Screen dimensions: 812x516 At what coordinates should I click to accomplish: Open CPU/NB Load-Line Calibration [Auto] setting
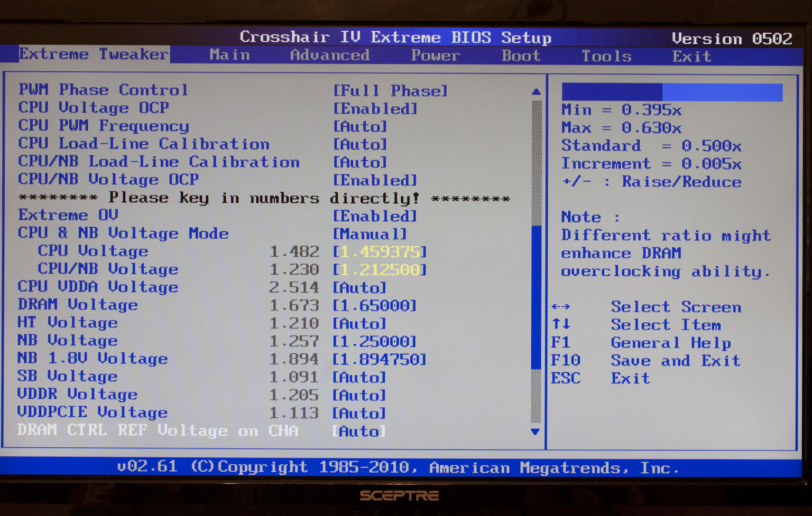pyautogui.click(x=360, y=163)
